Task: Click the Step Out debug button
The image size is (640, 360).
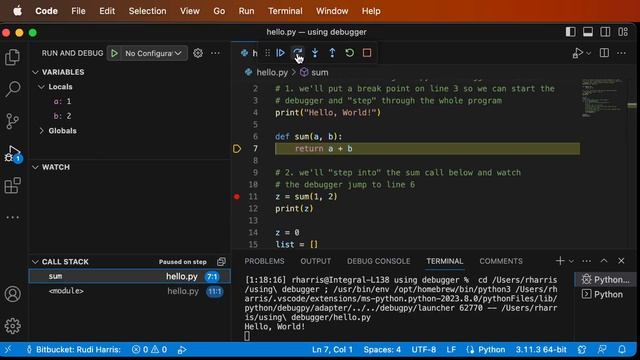Action: coord(332,53)
